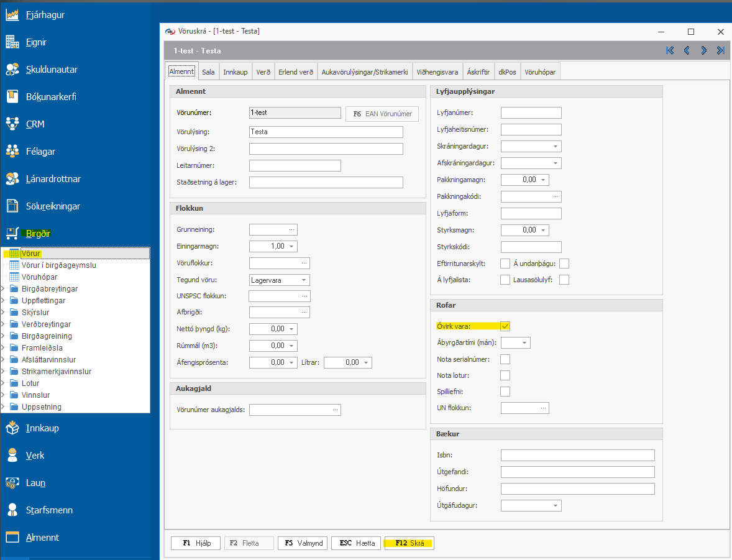Enable the Nota serialnúmer checkbox

(505, 359)
